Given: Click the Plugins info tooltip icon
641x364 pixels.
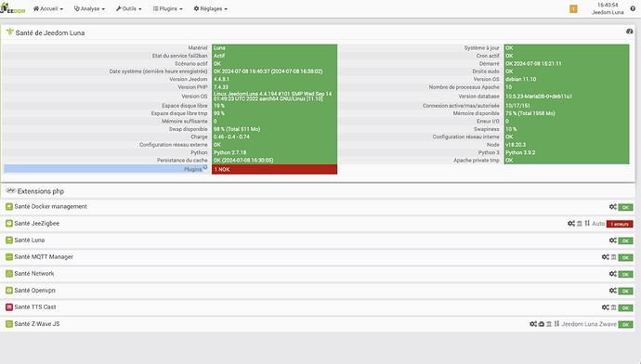Looking at the screenshot, I should pos(205,167).
